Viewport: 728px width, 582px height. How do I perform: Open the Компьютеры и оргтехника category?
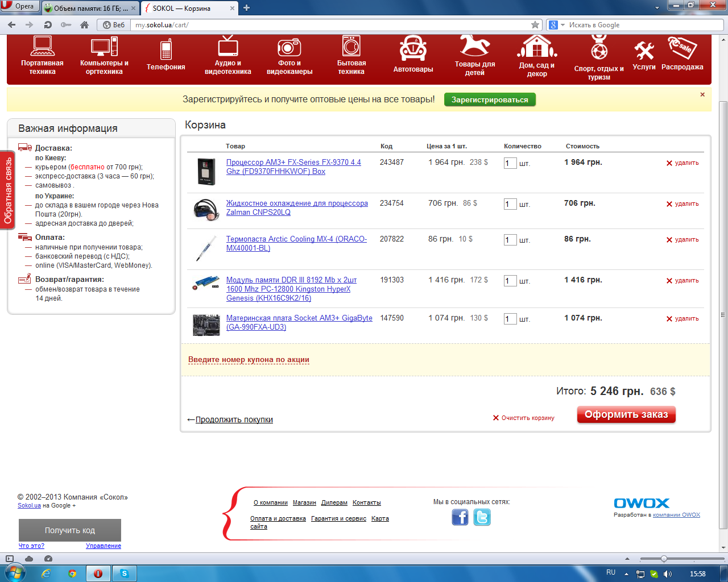click(x=104, y=55)
